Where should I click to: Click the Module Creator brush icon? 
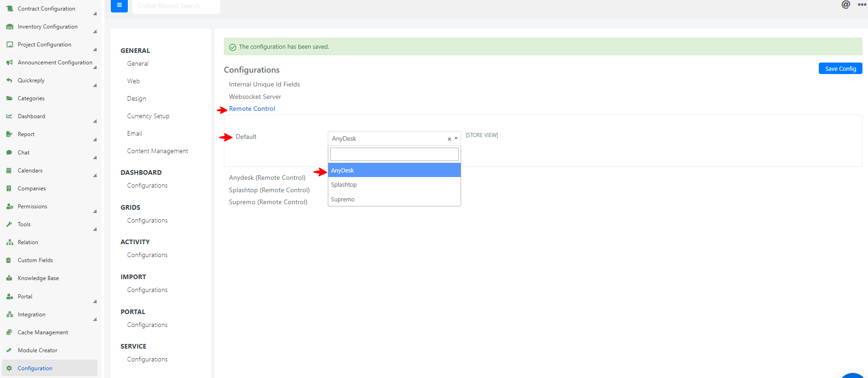(9, 350)
